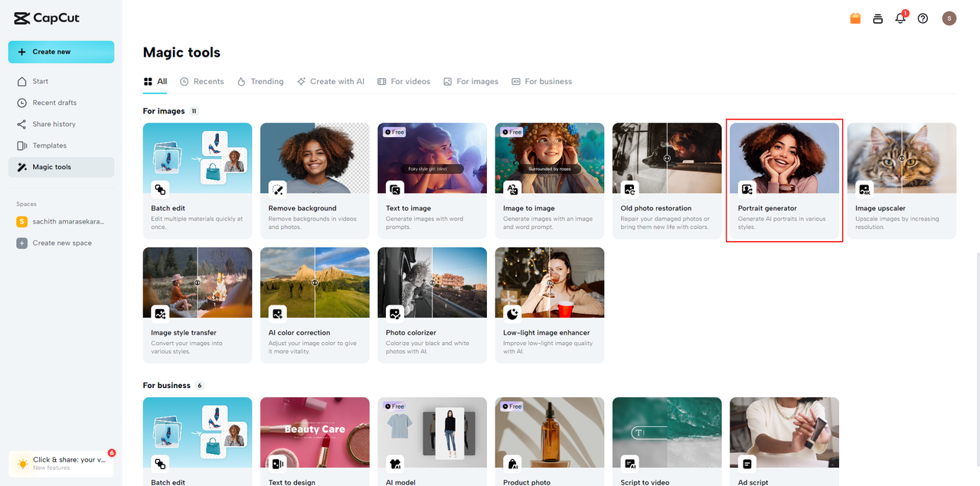Switch to Create with AI tab

tap(331, 81)
